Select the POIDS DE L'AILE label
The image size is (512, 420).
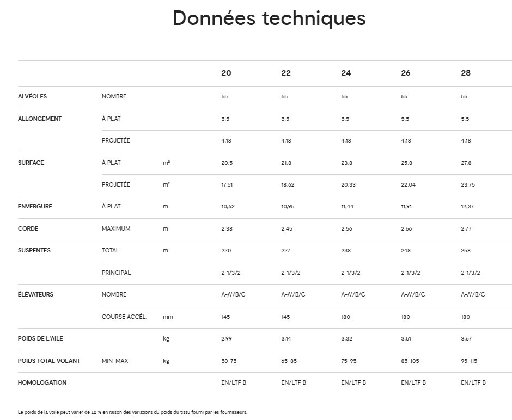coord(40,338)
